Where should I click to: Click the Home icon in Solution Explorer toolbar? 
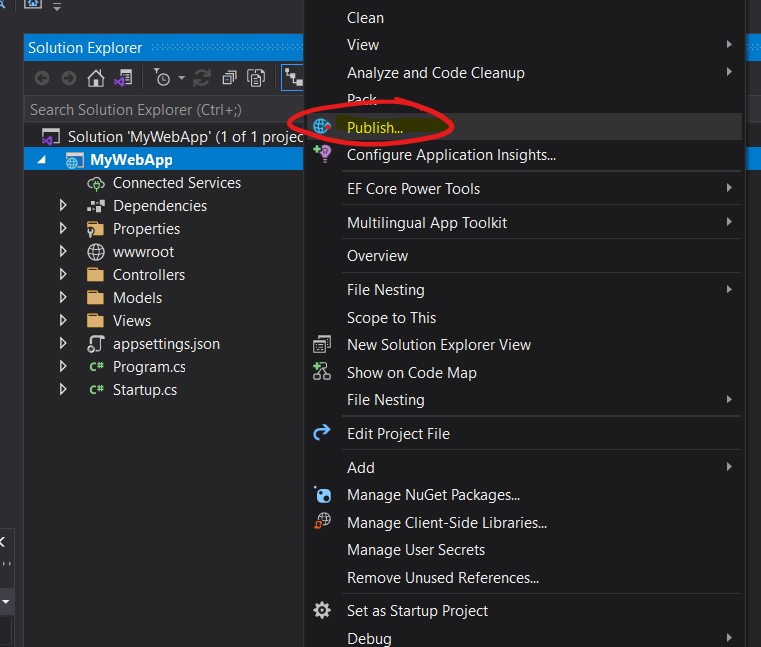pyautogui.click(x=96, y=78)
